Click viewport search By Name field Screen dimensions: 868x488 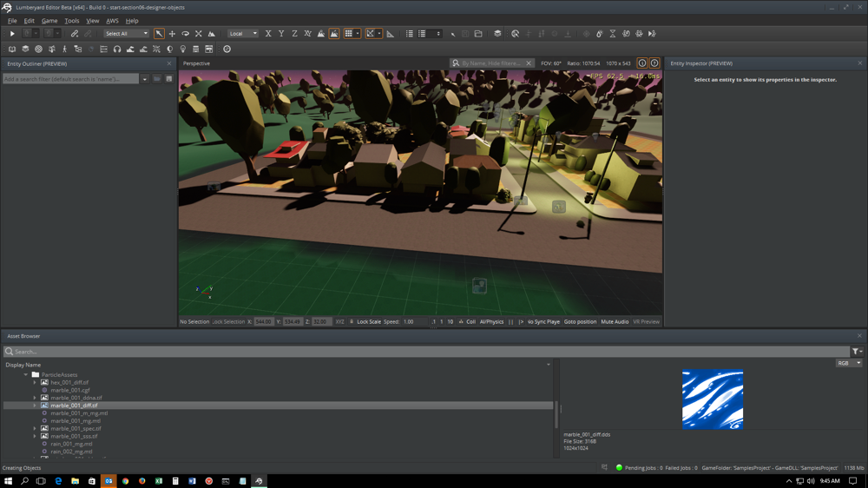[x=491, y=63]
